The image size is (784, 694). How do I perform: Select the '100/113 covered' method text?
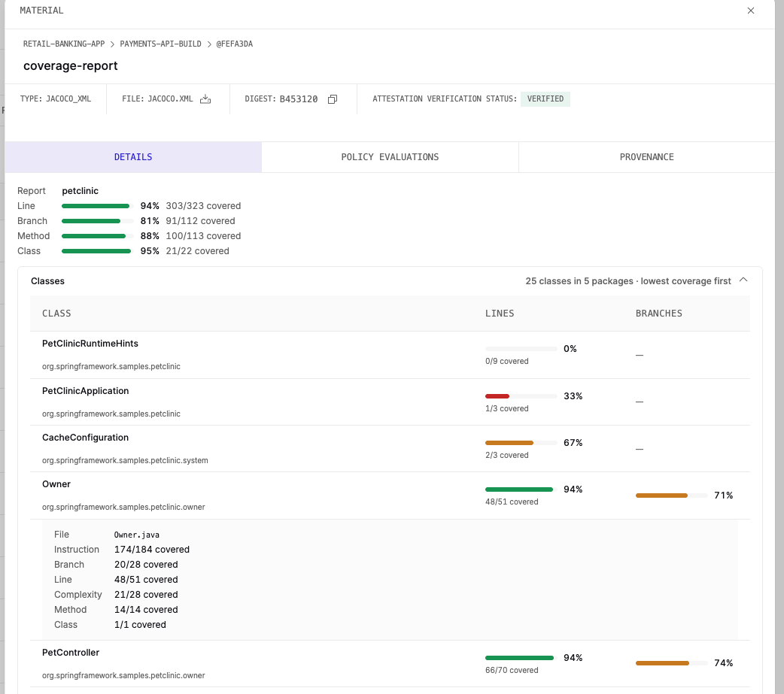click(203, 236)
